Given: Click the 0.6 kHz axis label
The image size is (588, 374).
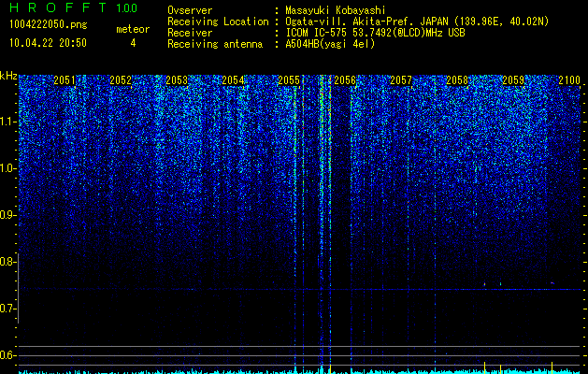Looking at the screenshot, I should (x=7, y=355).
